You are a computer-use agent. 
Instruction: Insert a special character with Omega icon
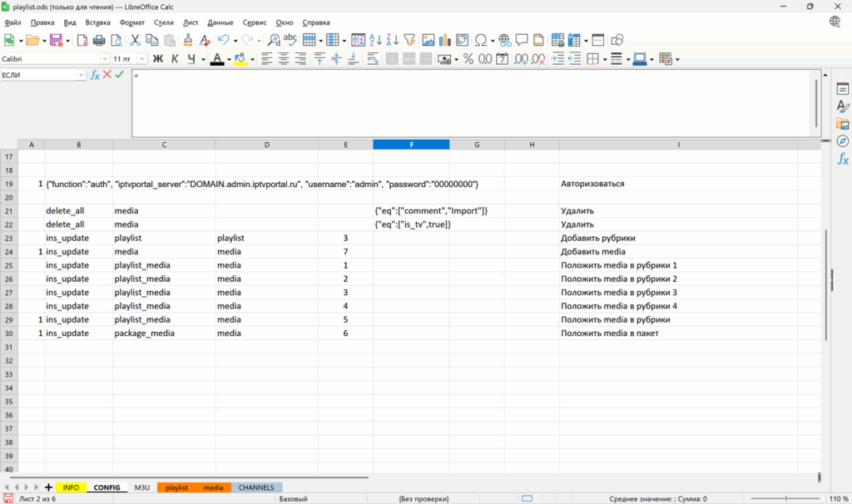click(480, 40)
